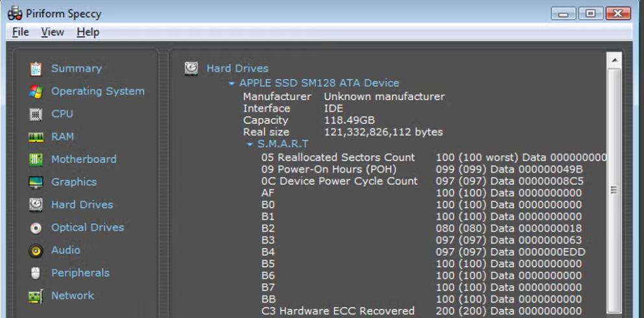Select the B7 attribute row

pyautogui.click(x=422, y=287)
